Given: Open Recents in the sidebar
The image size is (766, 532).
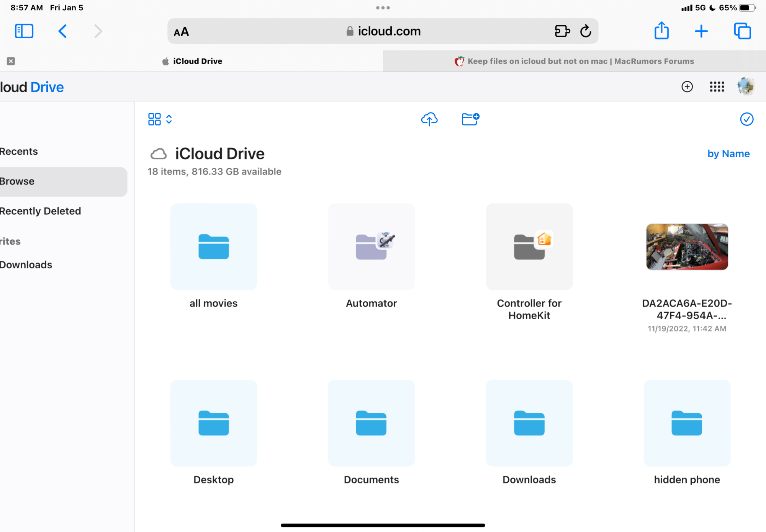Looking at the screenshot, I should [x=19, y=152].
